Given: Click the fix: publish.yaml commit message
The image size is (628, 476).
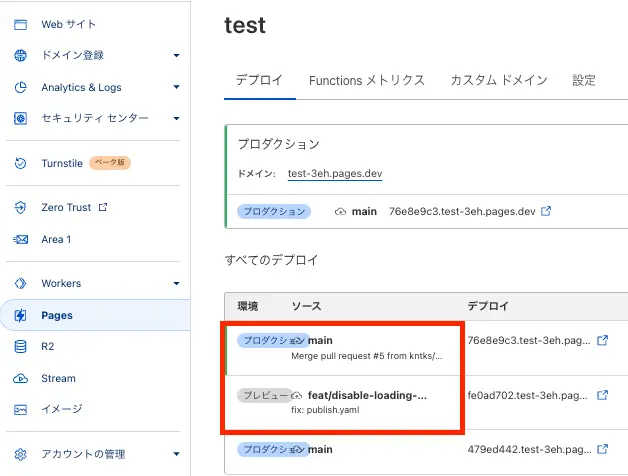Looking at the screenshot, I should [x=325, y=410].
